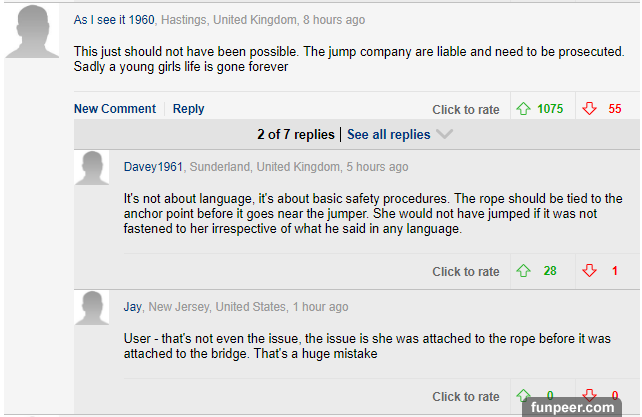Downvote Jay's reply with red arrow
The width and height of the screenshot is (642, 417).
(x=591, y=396)
